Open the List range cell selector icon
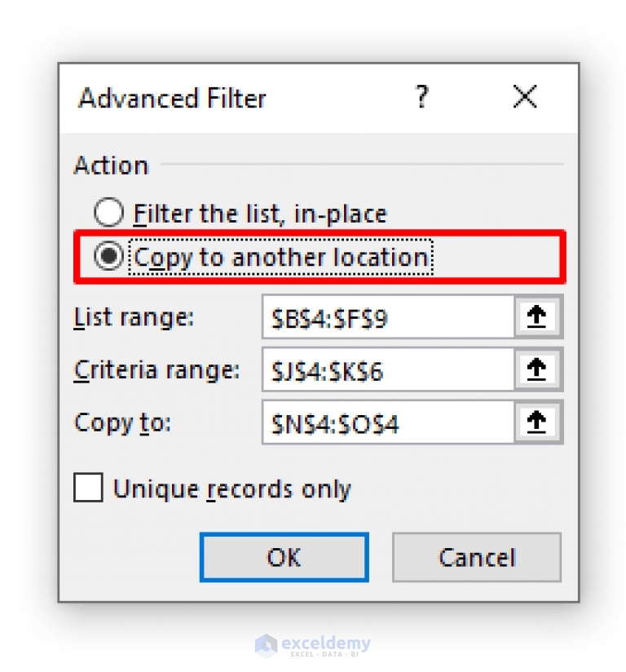The width and height of the screenshot is (626, 672). tap(537, 316)
